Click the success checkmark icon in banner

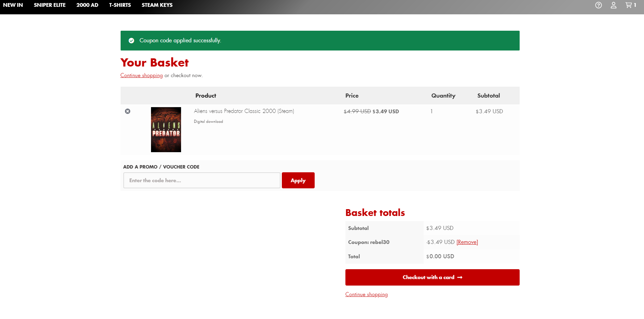click(131, 41)
